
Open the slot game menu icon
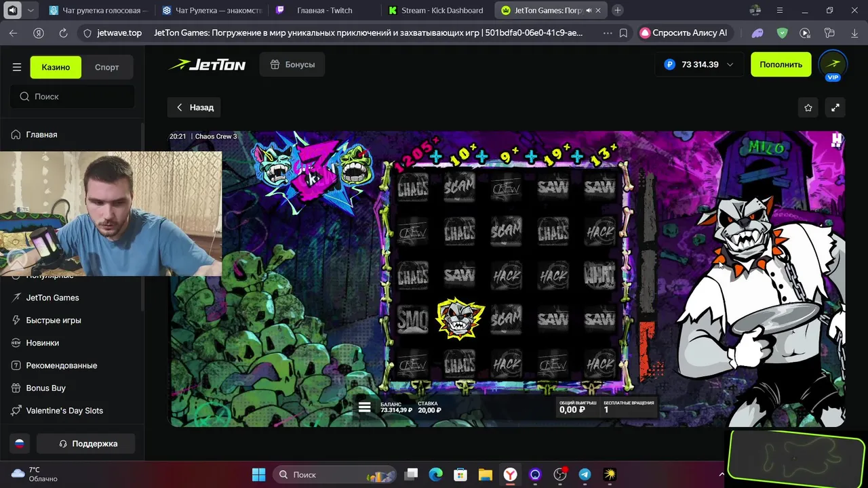click(x=365, y=407)
